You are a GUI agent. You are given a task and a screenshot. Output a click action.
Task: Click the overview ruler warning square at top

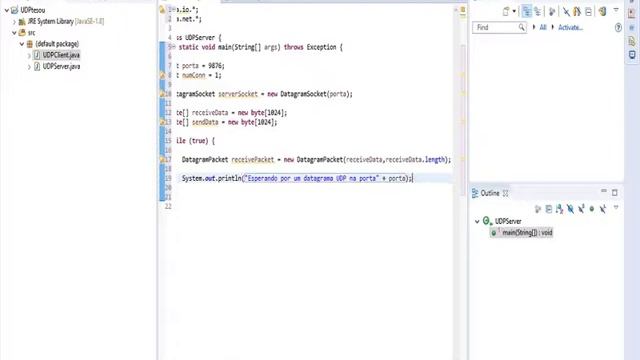462,9
